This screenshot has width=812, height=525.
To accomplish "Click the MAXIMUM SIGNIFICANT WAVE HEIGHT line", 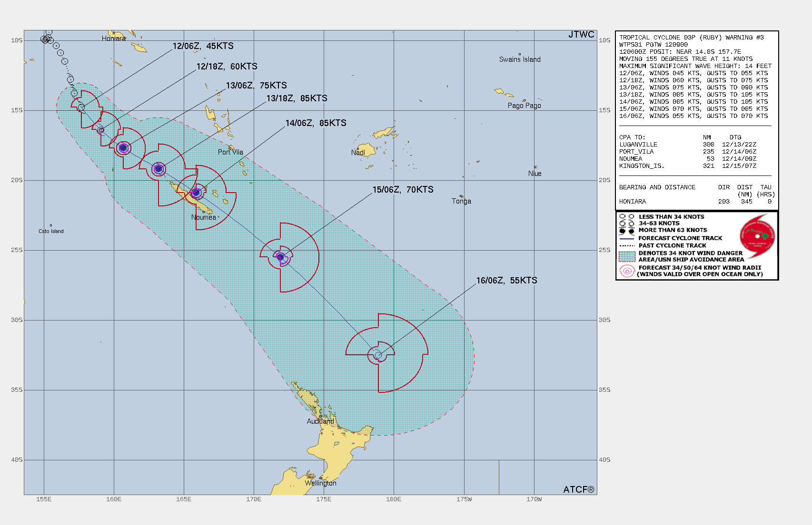I will click(695, 66).
